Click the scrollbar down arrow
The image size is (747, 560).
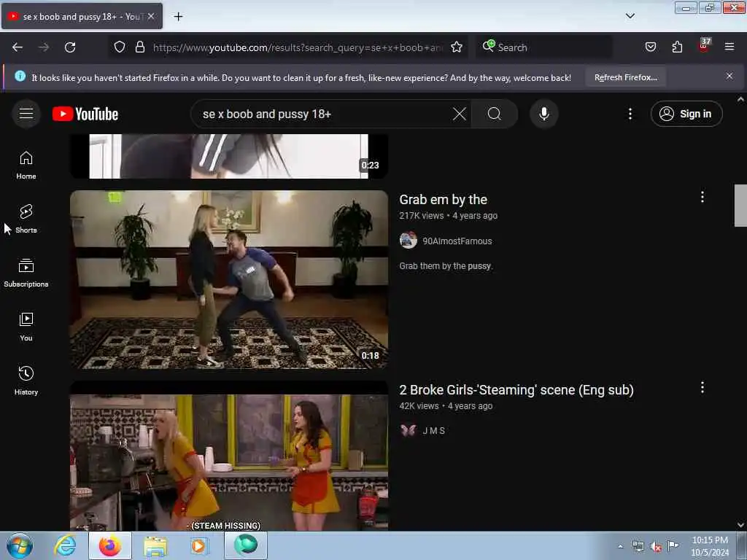[740, 525]
